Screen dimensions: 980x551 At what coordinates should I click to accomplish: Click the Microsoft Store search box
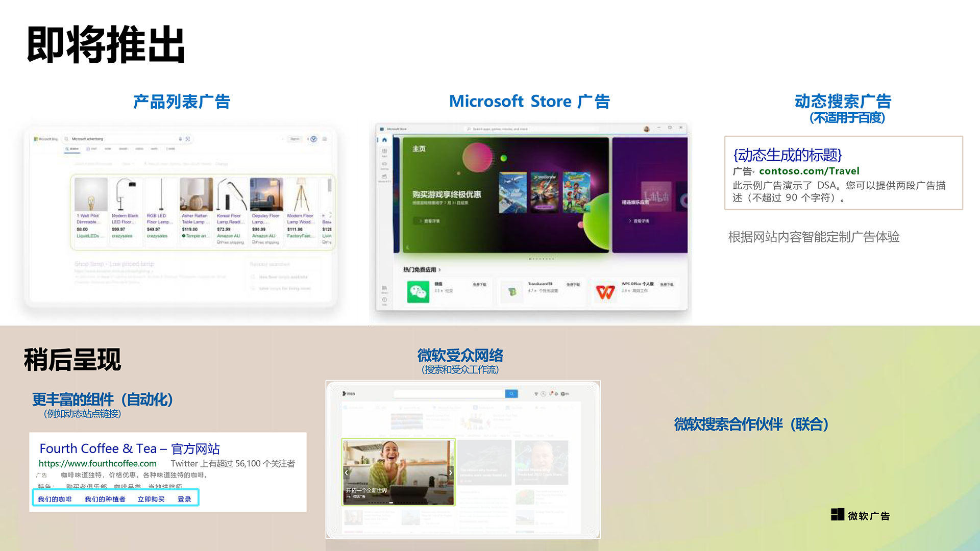click(x=531, y=129)
